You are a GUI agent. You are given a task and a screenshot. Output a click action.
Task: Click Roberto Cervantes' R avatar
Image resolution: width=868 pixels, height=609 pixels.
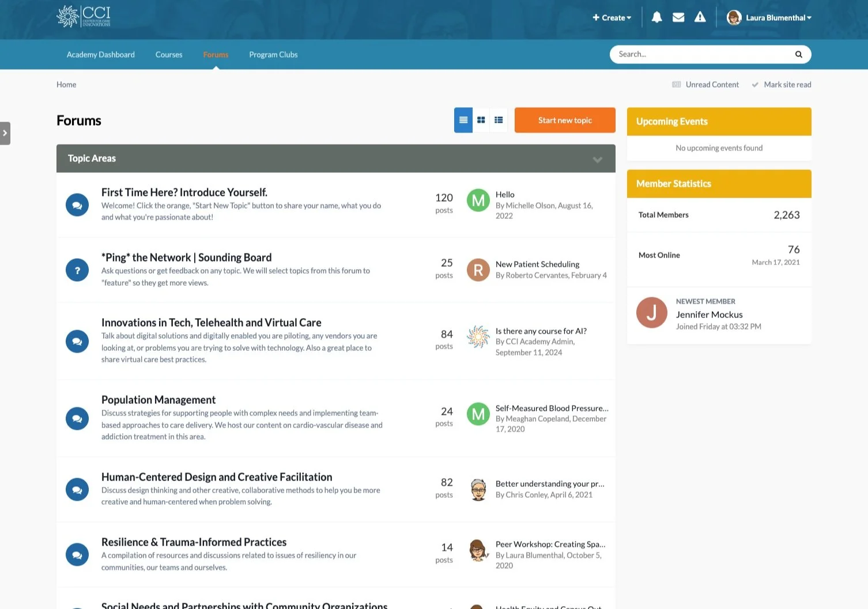[478, 270]
